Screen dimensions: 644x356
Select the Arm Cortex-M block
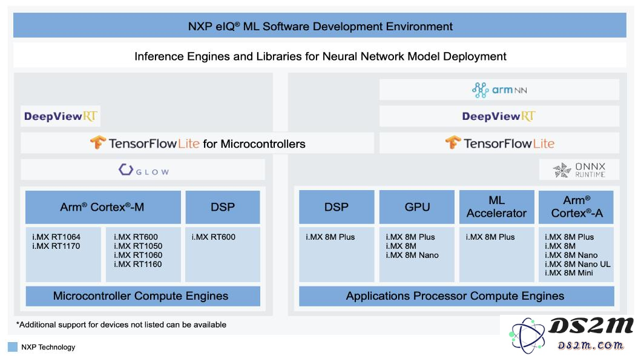click(103, 207)
